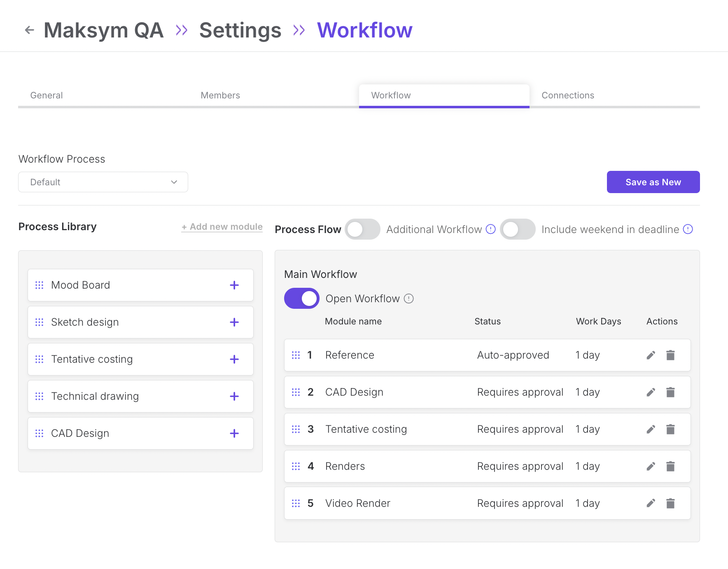Open the Connections tab
728x569 pixels.
tap(568, 96)
